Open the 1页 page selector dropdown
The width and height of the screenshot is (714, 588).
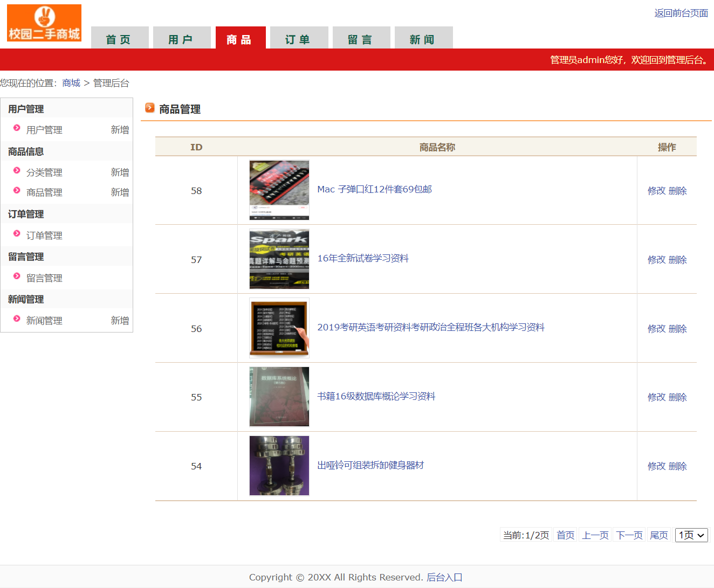(691, 535)
